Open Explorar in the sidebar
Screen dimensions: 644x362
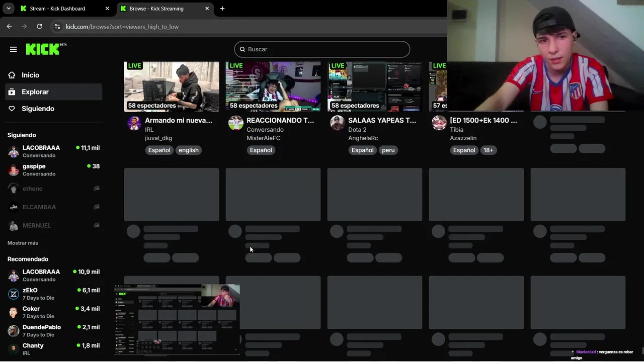coord(54,92)
